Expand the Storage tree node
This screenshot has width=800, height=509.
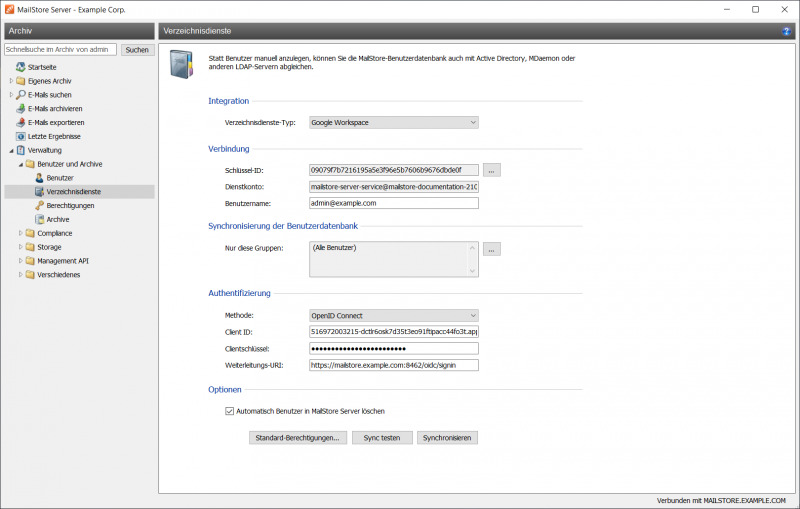[20, 247]
